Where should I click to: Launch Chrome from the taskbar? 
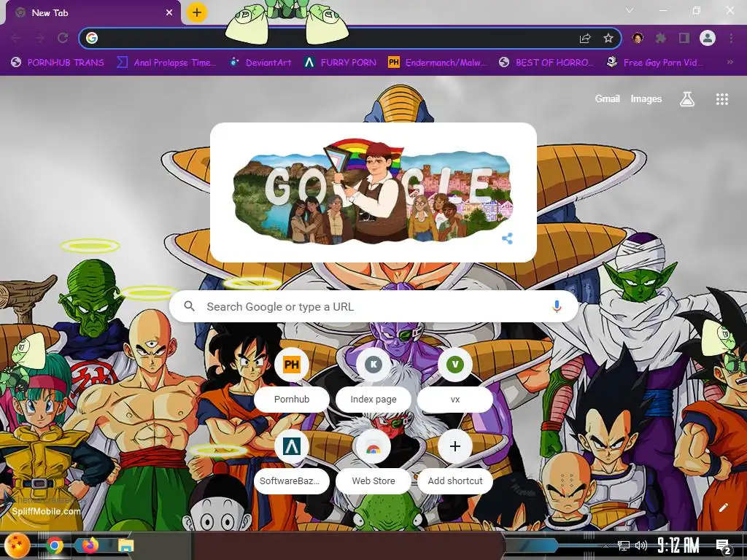pos(55,545)
